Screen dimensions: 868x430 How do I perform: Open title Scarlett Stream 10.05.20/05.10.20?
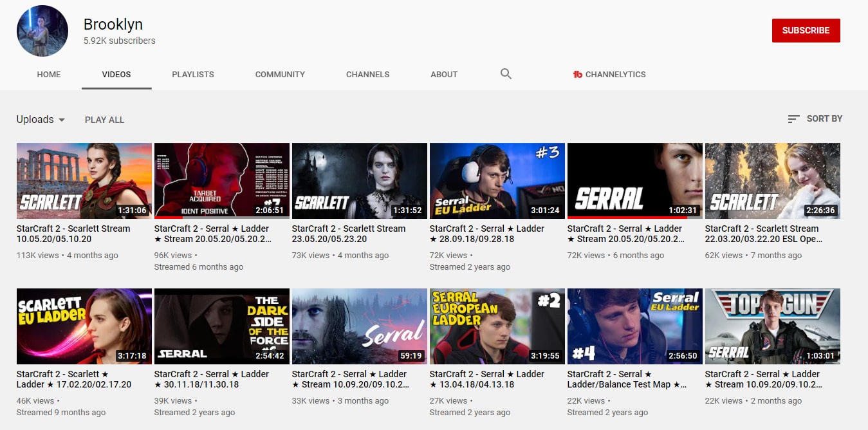(73, 234)
